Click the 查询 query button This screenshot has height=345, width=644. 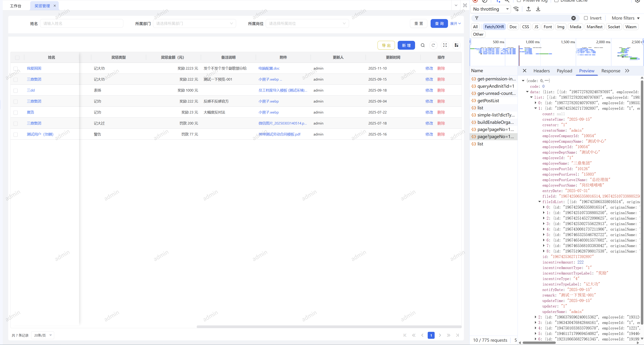[439, 23]
